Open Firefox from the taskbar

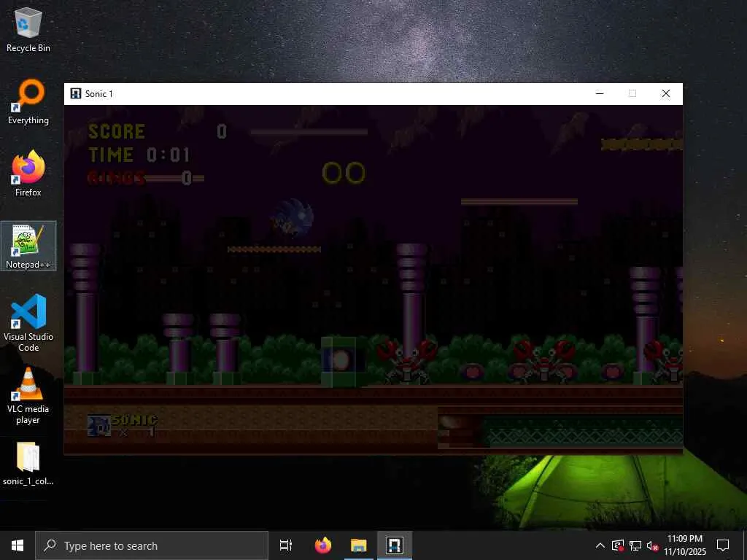323,545
